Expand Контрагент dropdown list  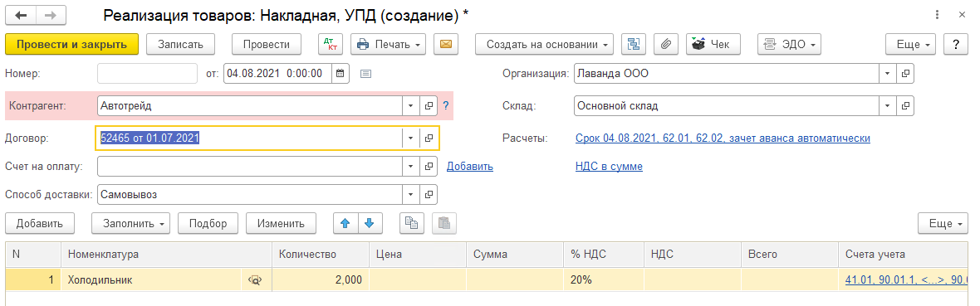411,106
